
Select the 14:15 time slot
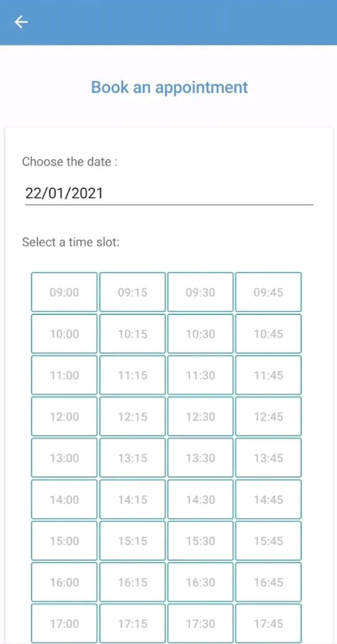(x=132, y=499)
